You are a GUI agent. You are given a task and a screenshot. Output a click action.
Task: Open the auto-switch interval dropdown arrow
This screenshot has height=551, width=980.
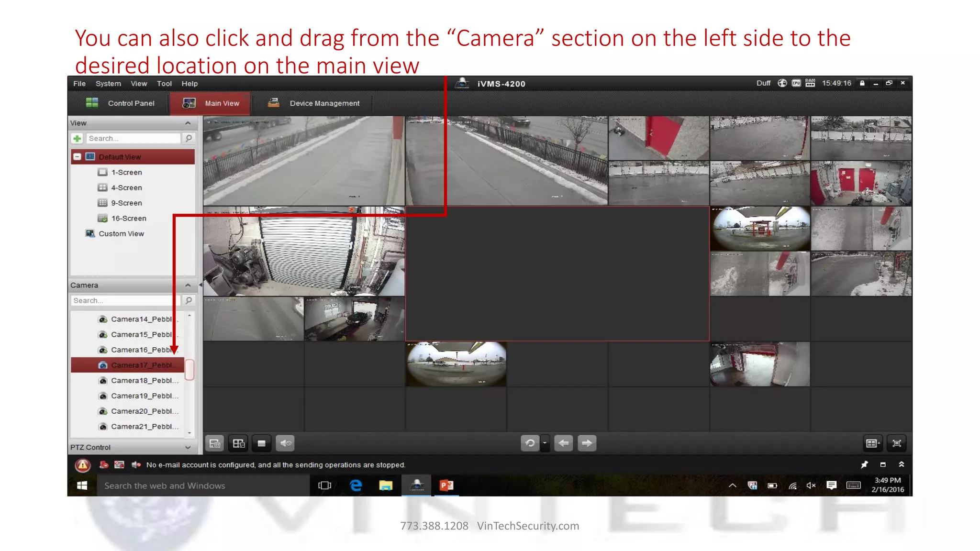click(545, 443)
